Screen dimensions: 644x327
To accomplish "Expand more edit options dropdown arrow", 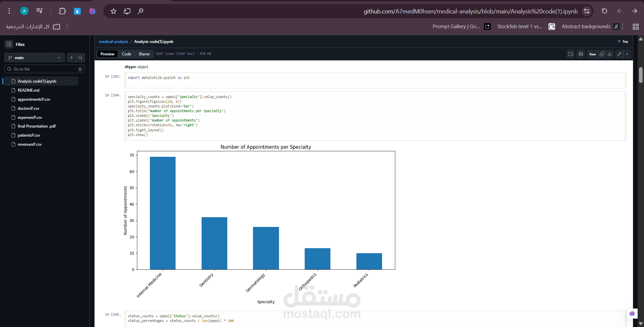I will point(627,54).
